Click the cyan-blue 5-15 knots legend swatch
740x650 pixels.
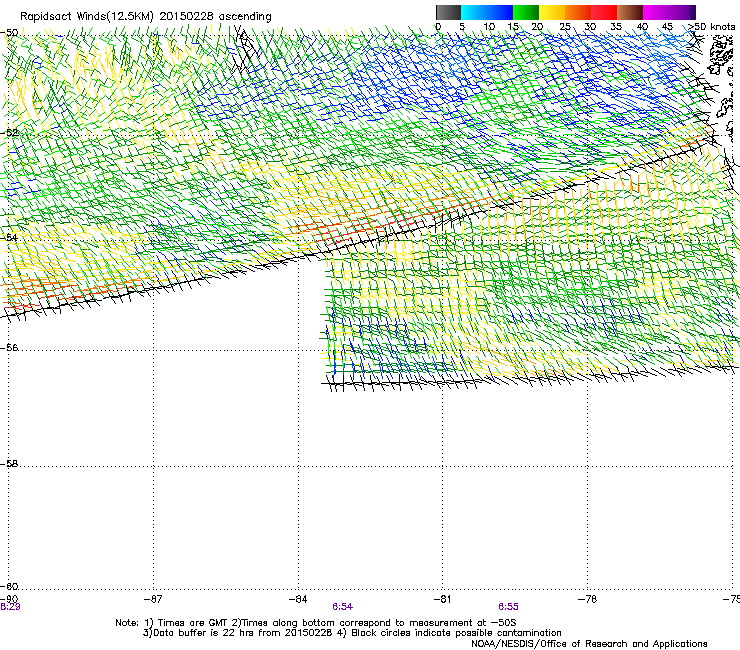tap(487, 12)
